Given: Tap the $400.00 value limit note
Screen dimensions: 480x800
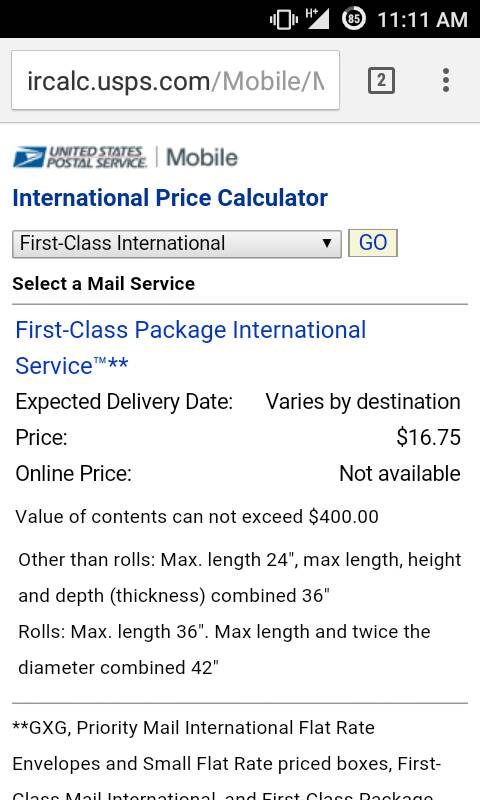Looking at the screenshot, I should point(197,516).
